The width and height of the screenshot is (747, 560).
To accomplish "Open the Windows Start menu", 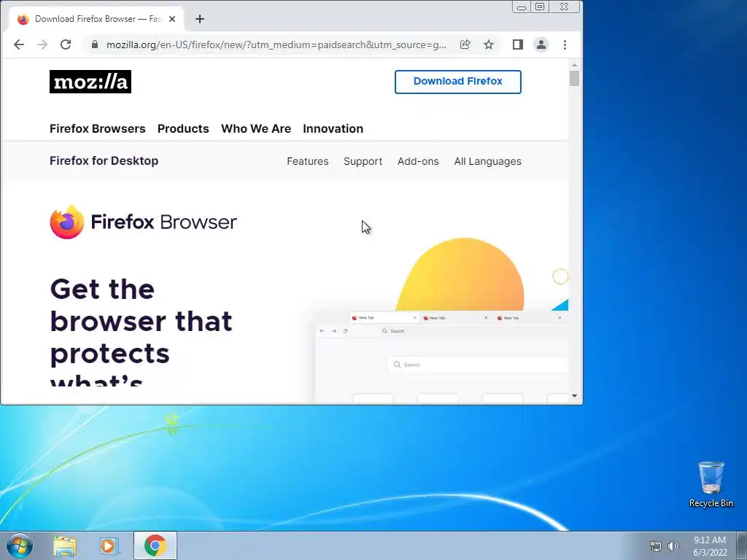I will 19,545.
